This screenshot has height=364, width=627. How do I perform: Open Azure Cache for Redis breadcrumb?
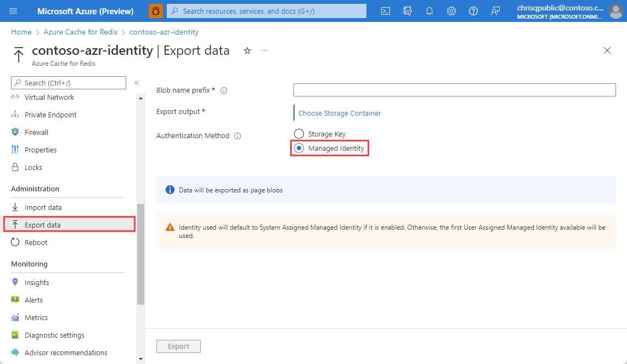click(x=81, y=32)
